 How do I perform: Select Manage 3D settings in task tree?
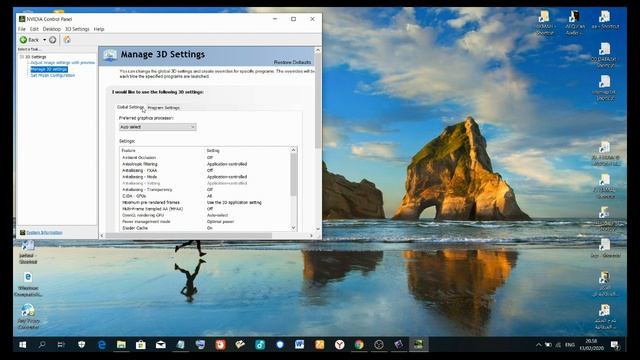click(49, 69)
